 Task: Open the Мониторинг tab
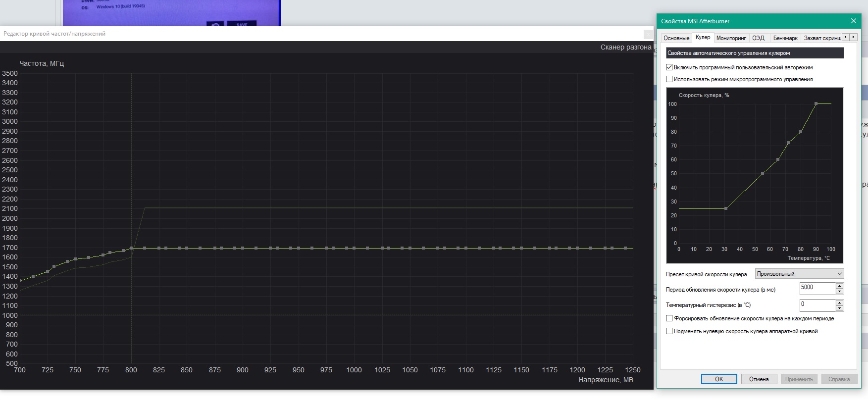click(x=731, y=38)
